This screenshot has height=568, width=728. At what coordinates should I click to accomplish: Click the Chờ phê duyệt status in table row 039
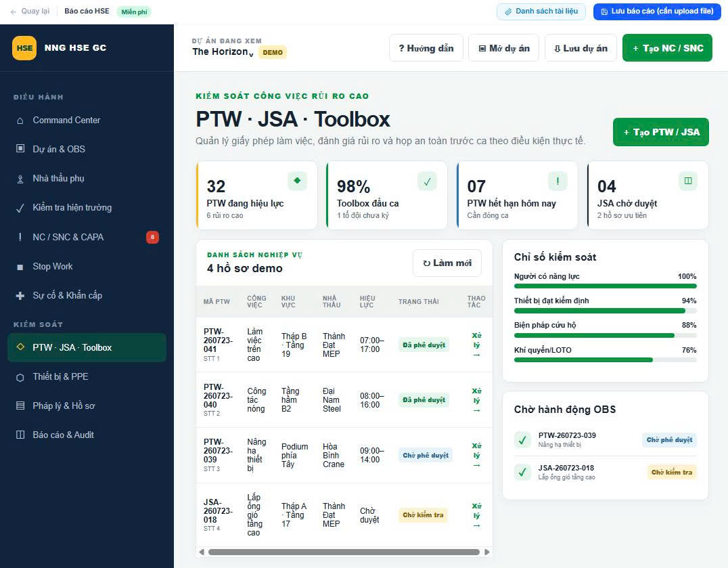coord(426,456)
